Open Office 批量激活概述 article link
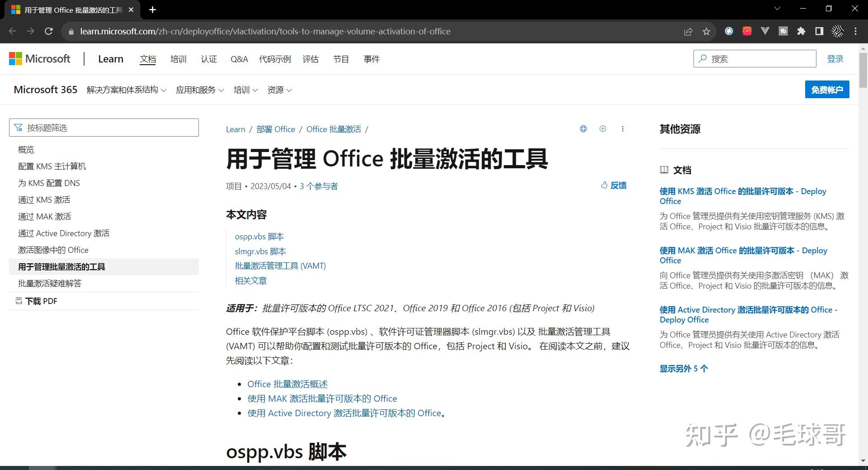 (288, 384)
